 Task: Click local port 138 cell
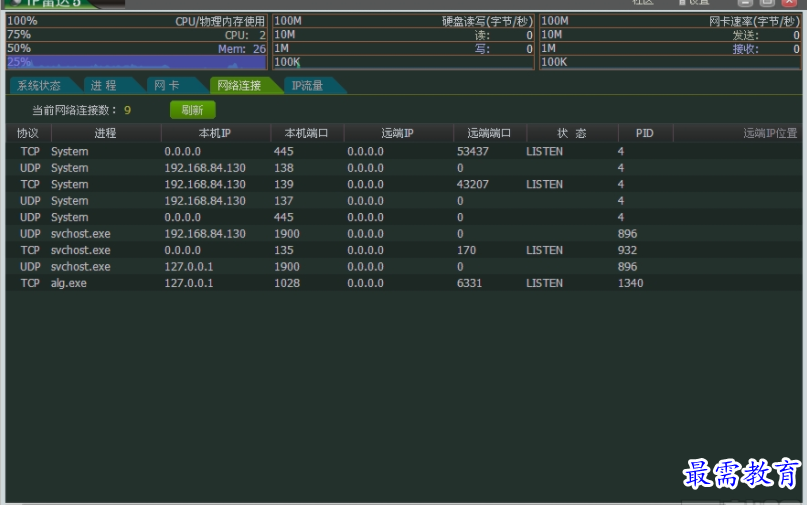point(284,168)
